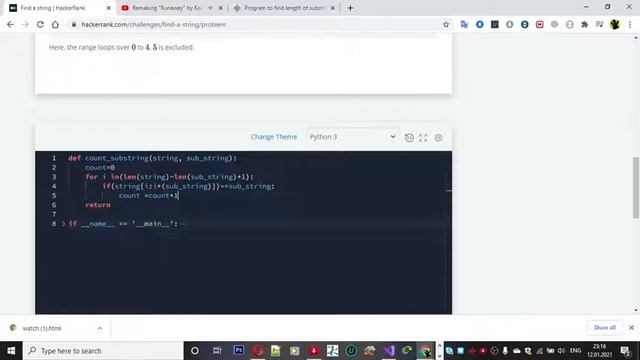The image size is (640, 360).
Task: Launch Photoshop from the taskbar
Action: pyautogui.click(x=239, y=351)
